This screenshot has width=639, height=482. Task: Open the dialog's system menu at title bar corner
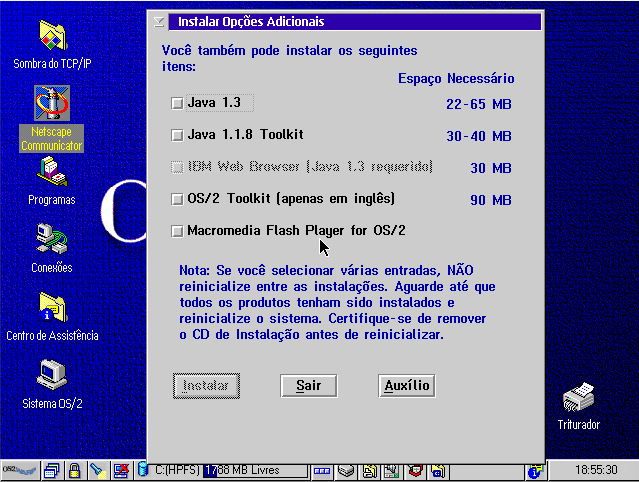(x=159, y=21)
